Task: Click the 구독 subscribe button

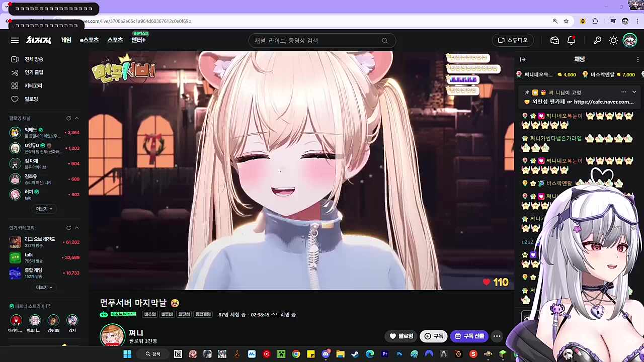Action: point(434,336)
